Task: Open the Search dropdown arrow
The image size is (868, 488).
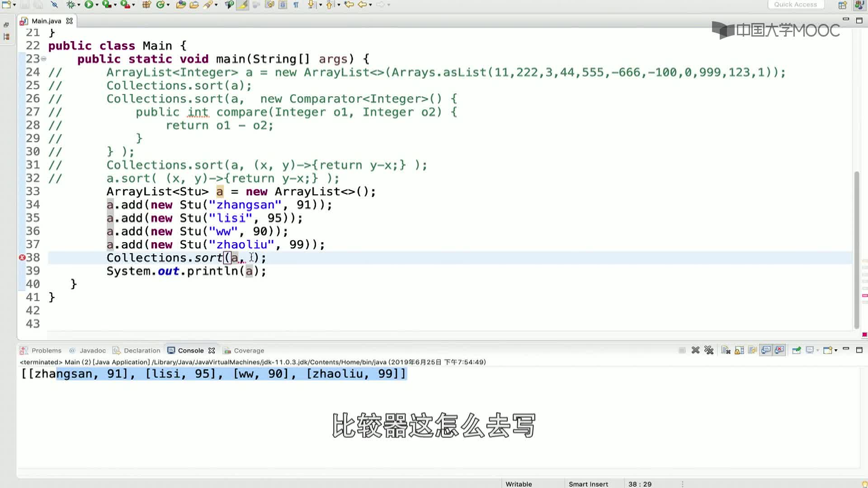Action: [216, 5]
